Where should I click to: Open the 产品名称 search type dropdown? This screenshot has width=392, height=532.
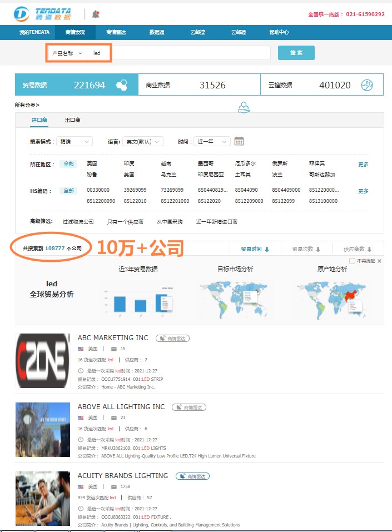click(x=67, y=53)
